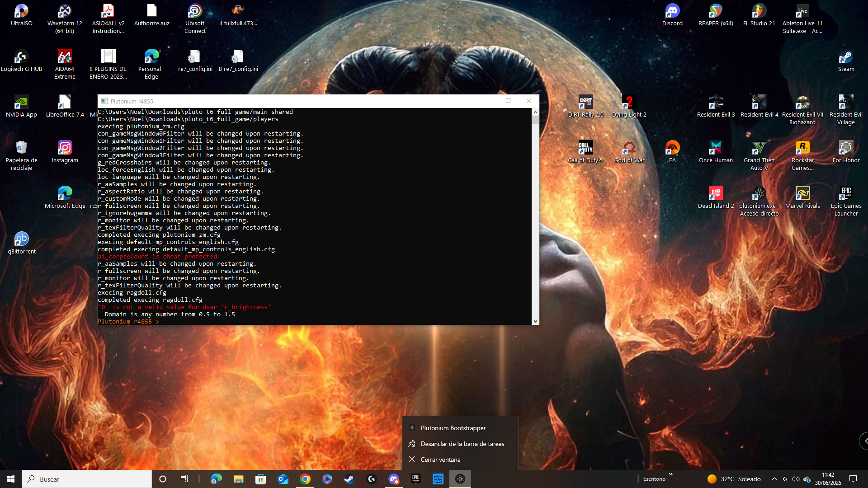Select Plutonium Bootstrapper in jump list
This screenshot has height=488, width=868.
[x=460, y=428]
